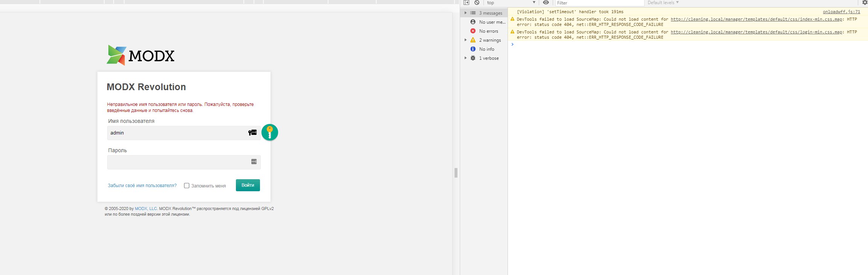The width and height of the screenshot is (868, 275).
Task: Click warning triangle on index-min.css.map console message
Action: click(x=512, y=19)
